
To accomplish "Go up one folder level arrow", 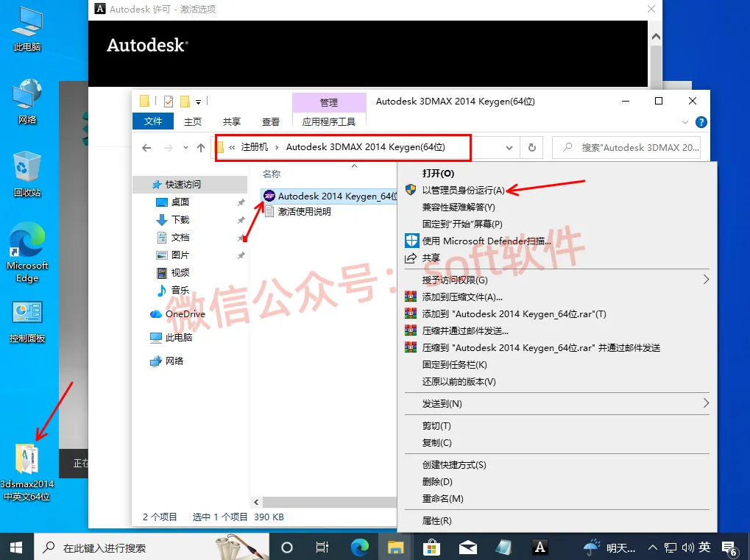I will [x=201, y=148].
